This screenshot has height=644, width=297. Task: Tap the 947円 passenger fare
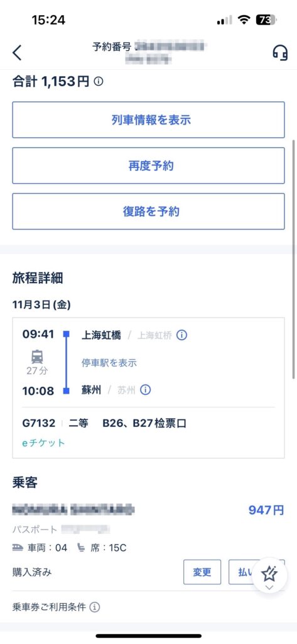click(266, 510)
